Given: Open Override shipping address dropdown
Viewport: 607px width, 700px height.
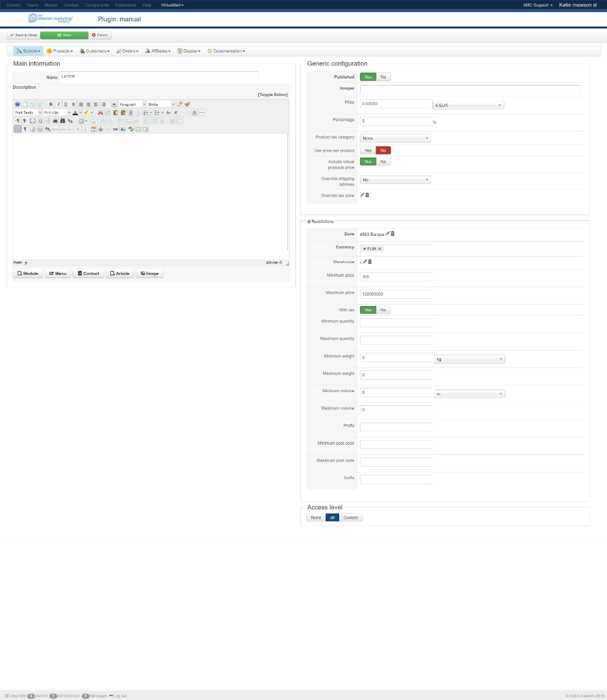Looking at the screenshot, I should coord(396,180).
